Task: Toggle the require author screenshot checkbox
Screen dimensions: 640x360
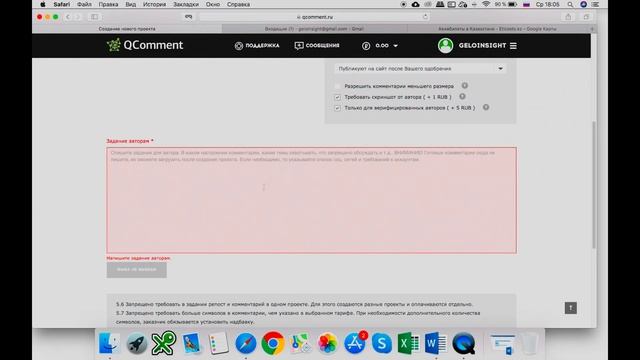Action: point(337,97)
